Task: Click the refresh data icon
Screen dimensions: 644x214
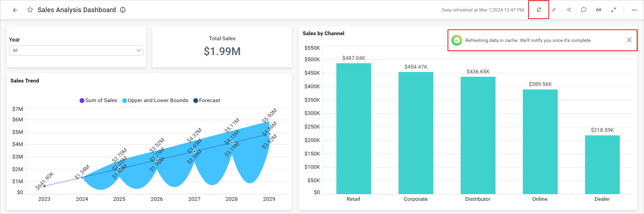Action: click(539, 10)
